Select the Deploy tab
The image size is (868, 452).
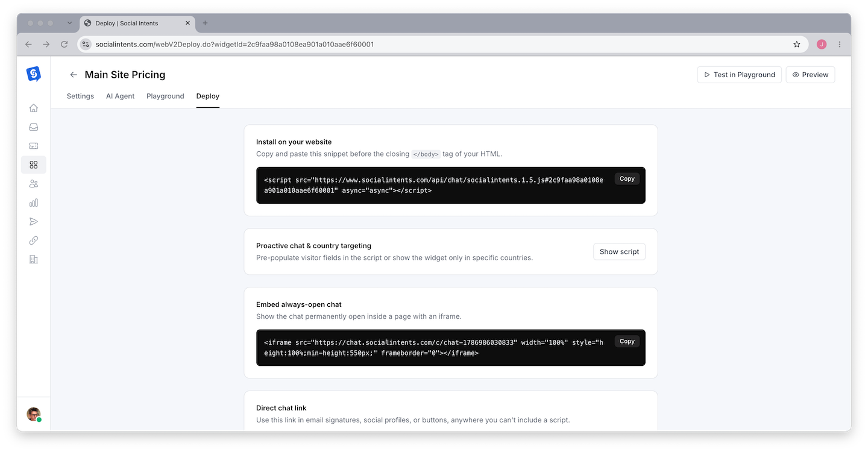pyautogui.click(x=208, y=96)
